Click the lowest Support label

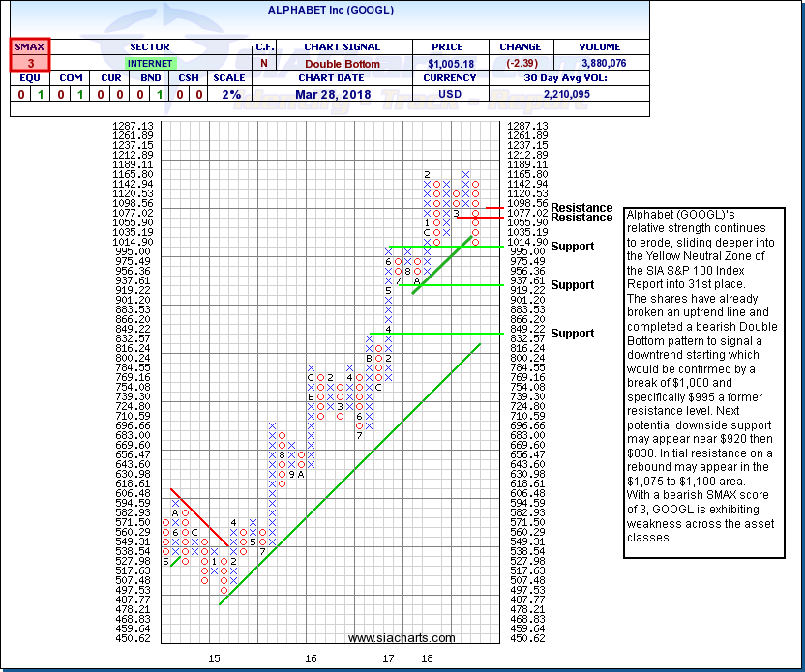pos(572,334)
